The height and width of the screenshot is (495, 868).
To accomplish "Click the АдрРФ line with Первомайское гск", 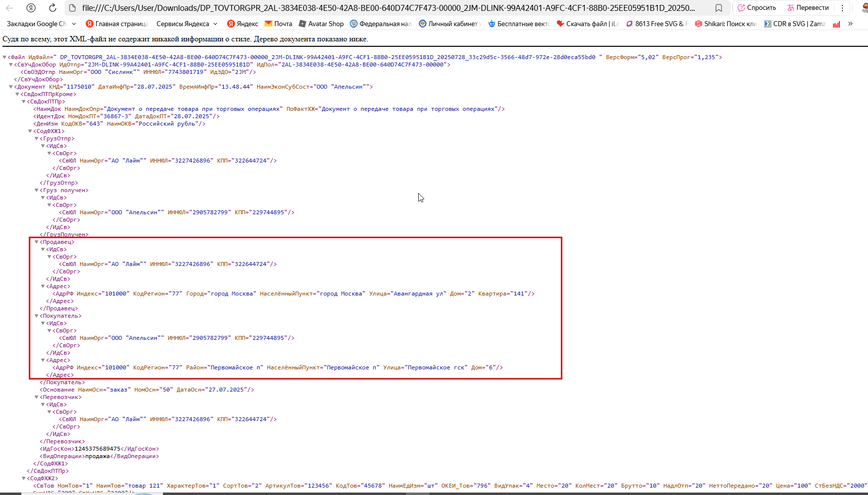I will [278, 367].
